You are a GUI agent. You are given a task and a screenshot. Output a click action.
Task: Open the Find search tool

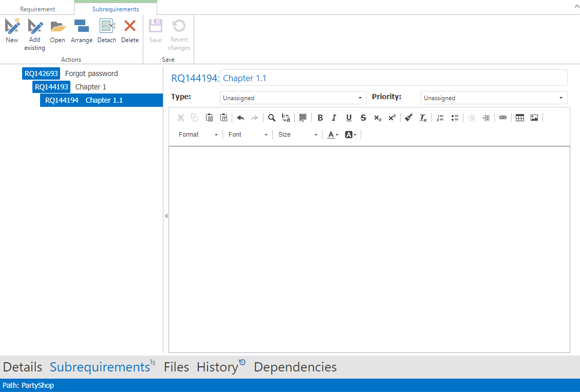click(x=272, y=118)
